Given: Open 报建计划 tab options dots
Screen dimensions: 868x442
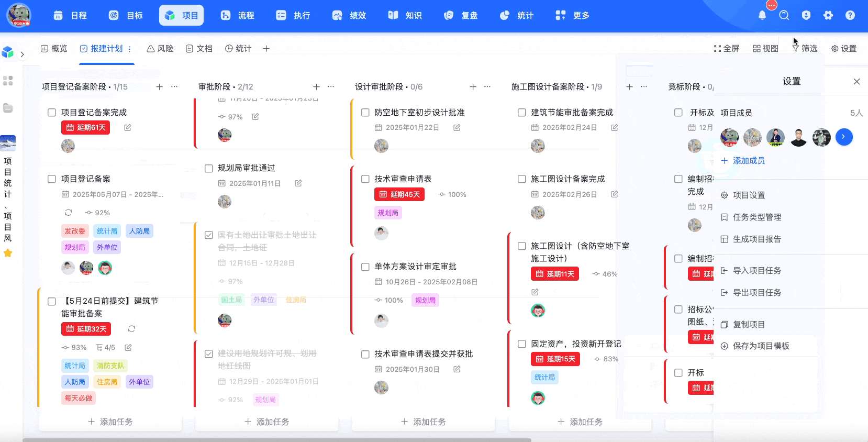Looking at the screenshot, I should (x=129, y=49).
